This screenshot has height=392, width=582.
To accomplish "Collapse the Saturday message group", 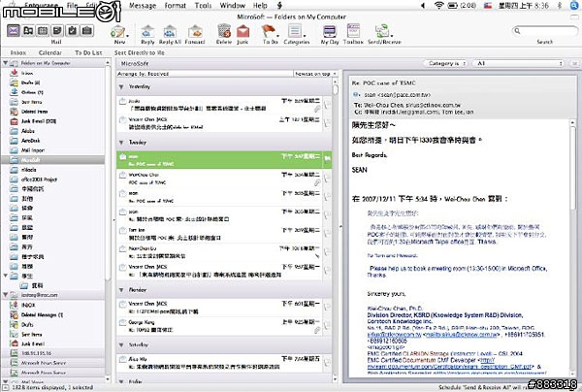I will [121, 345].
